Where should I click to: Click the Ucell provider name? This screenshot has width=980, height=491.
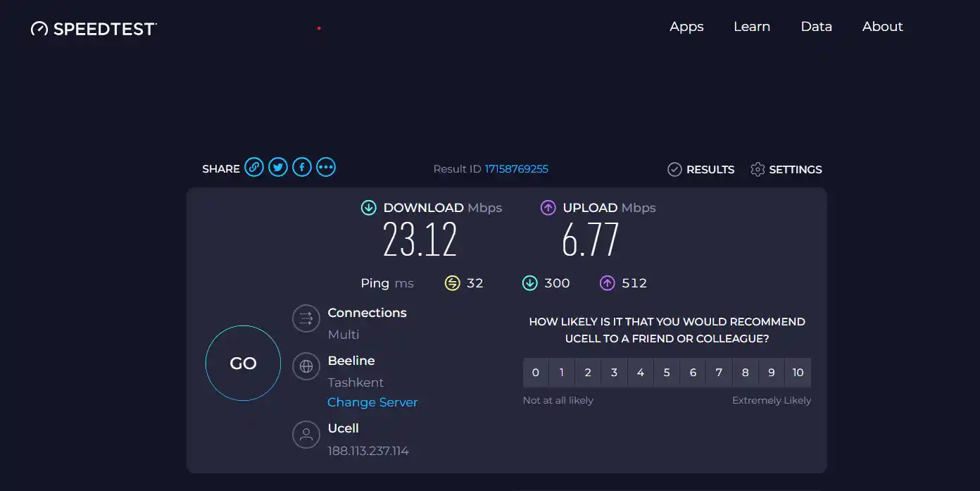pos(344,428)
